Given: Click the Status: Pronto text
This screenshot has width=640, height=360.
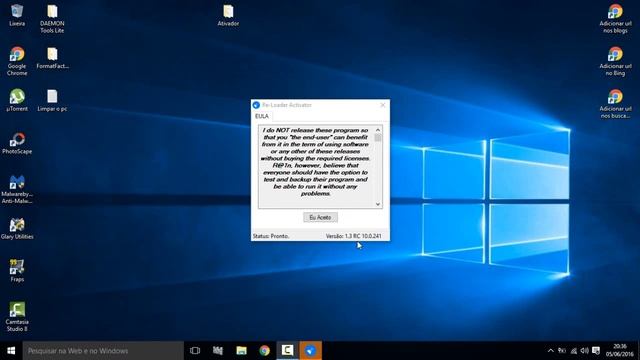Looking at the screenshot, I should click(271, 236).
